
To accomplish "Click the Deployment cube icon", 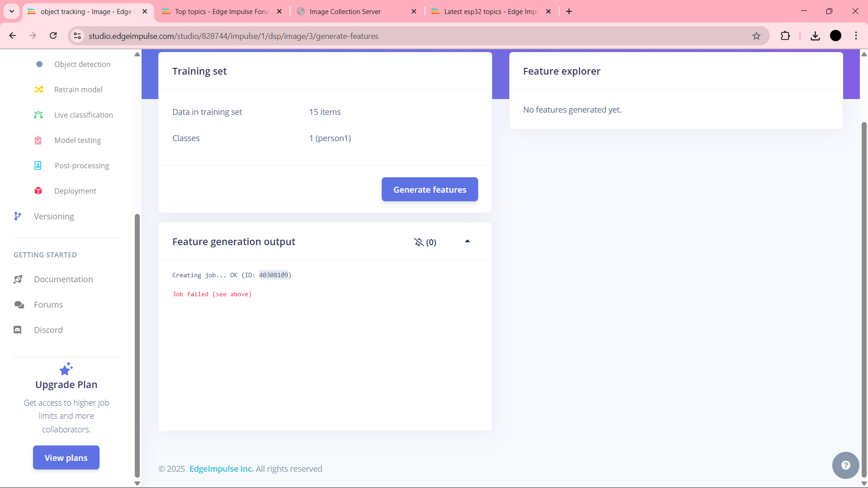I will 38,191.
